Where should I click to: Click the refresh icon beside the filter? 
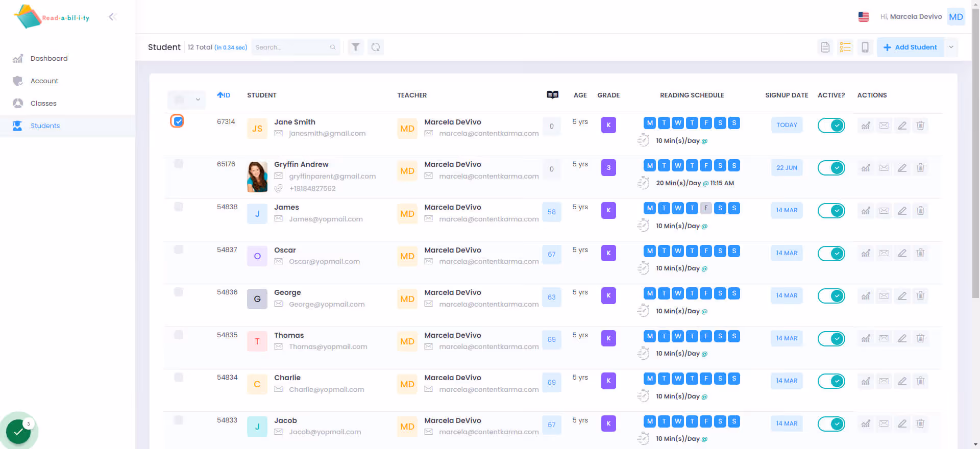376,47
